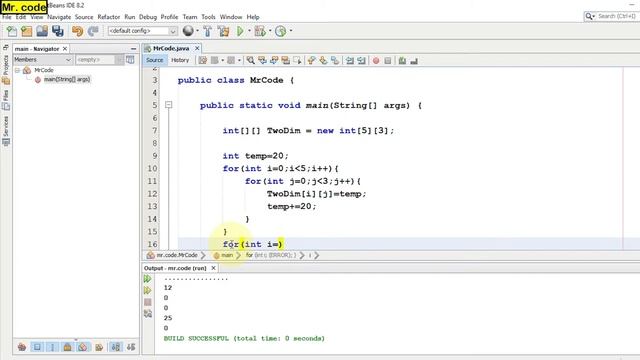Click the Undo arrow icon
The width and height of the screenshot is (640, 360).
(77, 31)
